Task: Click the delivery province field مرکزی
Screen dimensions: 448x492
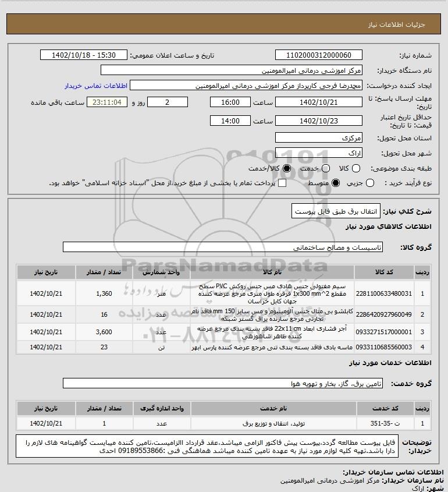Action: click(x=318, y=138)
